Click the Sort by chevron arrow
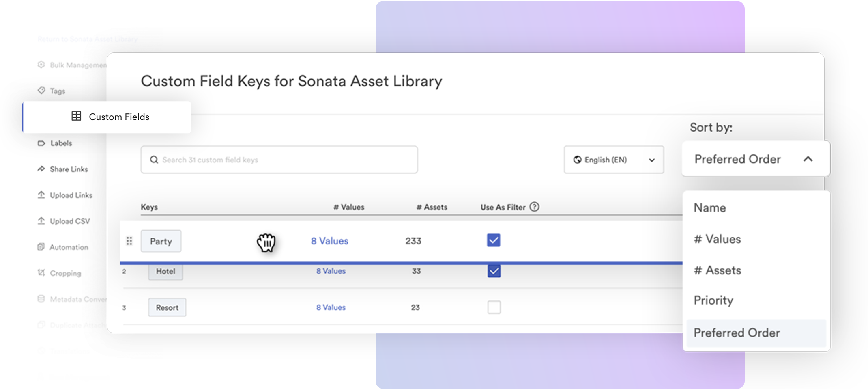 point(808,159)
